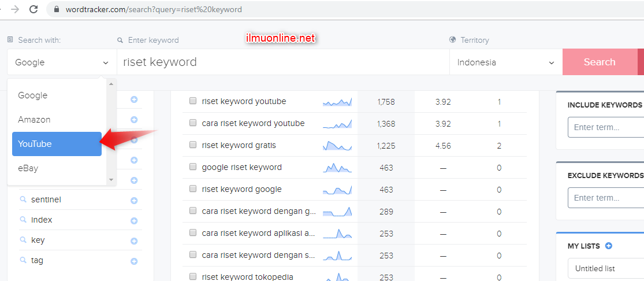Click plus icon next to sentinel
The image size is (644, 281).
pos(134,201)
